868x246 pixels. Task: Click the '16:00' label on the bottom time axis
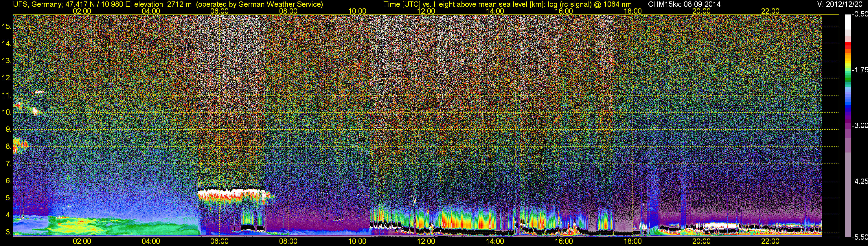564,241
